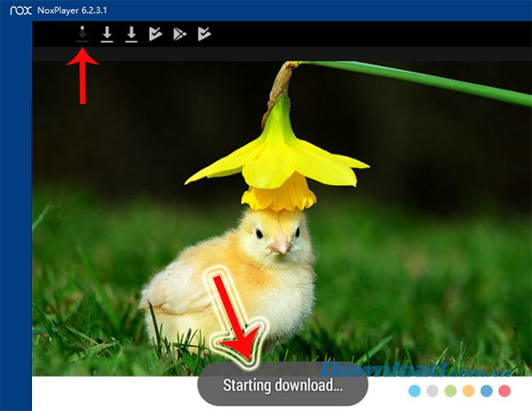Select the light blue color dot

(x=414, y=391)
